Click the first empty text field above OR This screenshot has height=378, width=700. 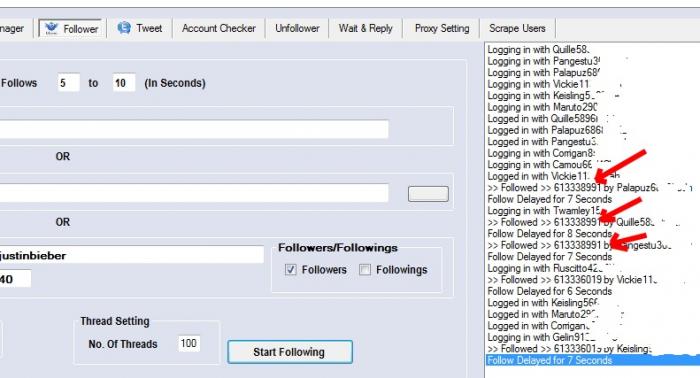(x=194, y=129)
